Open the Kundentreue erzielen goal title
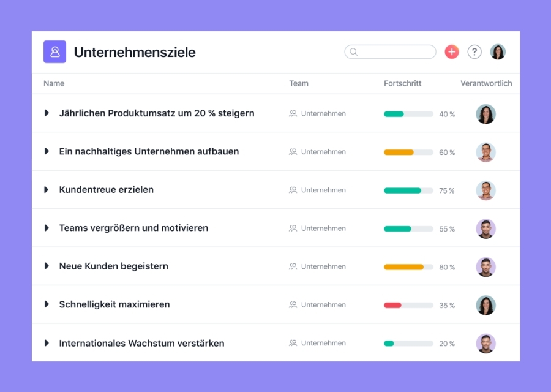Viewport: 551px width, 392px height. (106, 190)
